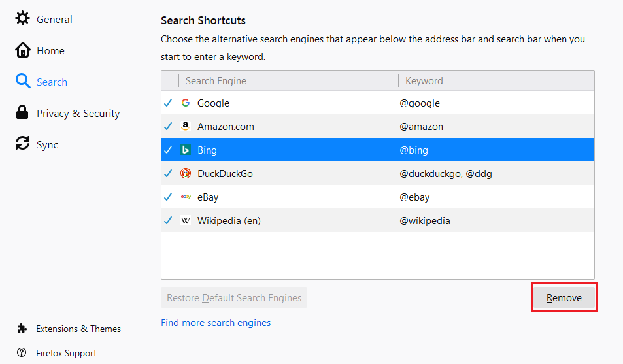Open the Sync settings category

click(x=47, y=145)
